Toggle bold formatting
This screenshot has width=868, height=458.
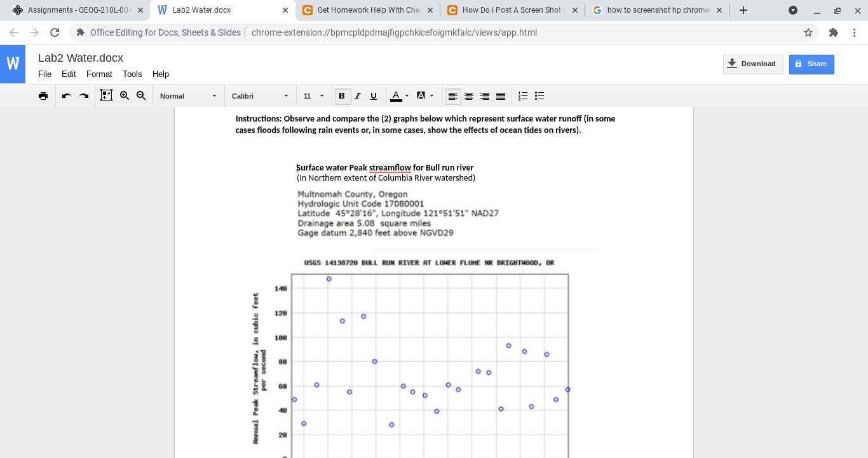(x=342, y=96)
